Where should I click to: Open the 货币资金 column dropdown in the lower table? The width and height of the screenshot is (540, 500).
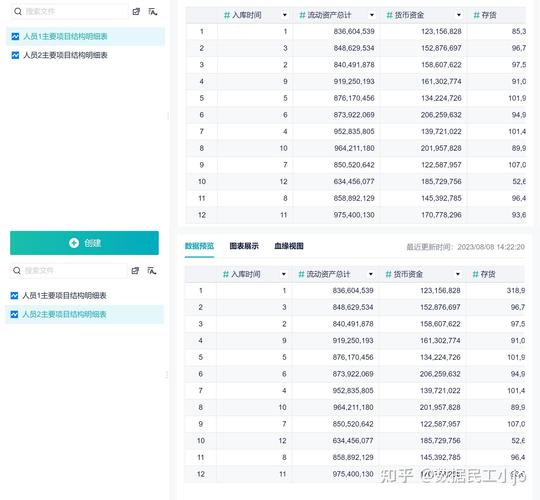[458, 274]
